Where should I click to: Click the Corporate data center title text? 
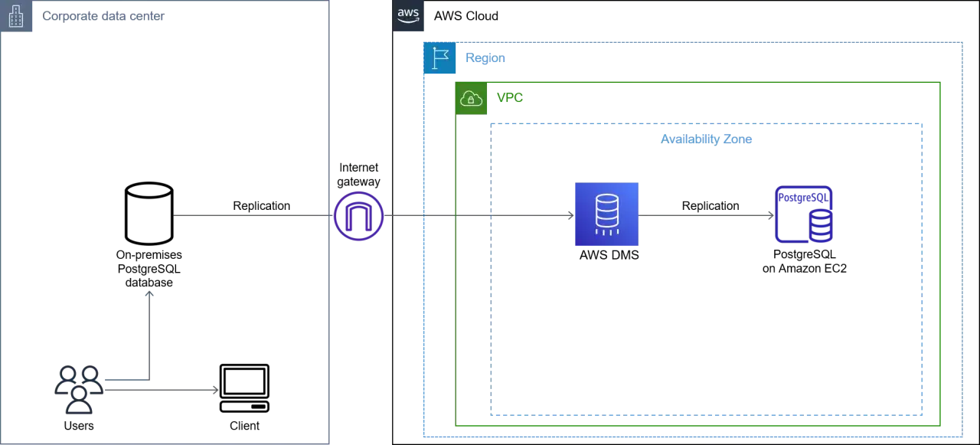pos(103,16)
